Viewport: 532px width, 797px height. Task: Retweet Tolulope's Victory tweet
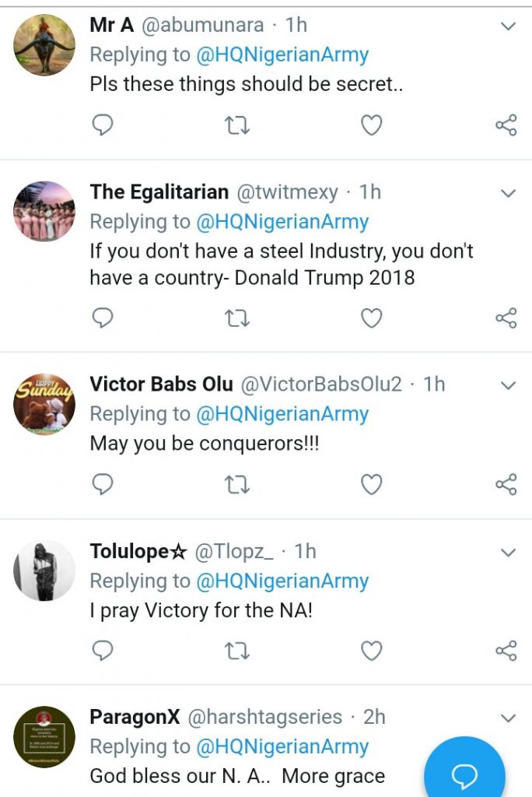pyautogui.click(x=236, y=651)
